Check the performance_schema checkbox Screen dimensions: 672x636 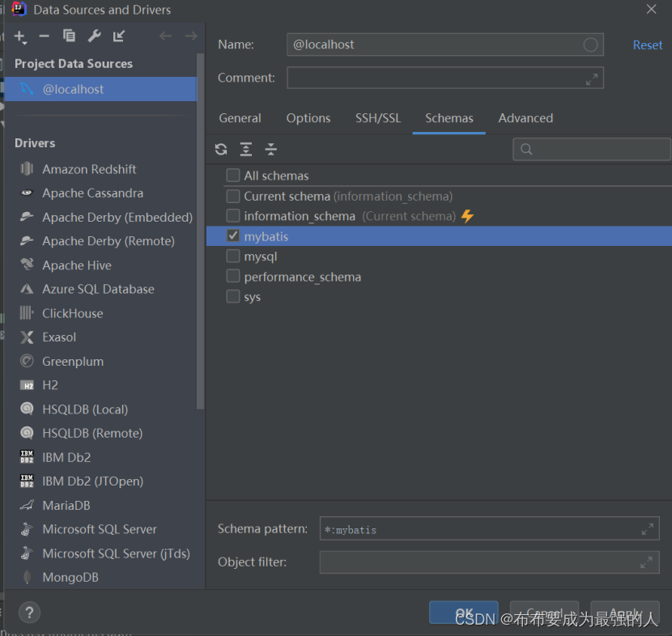[233, 276]
